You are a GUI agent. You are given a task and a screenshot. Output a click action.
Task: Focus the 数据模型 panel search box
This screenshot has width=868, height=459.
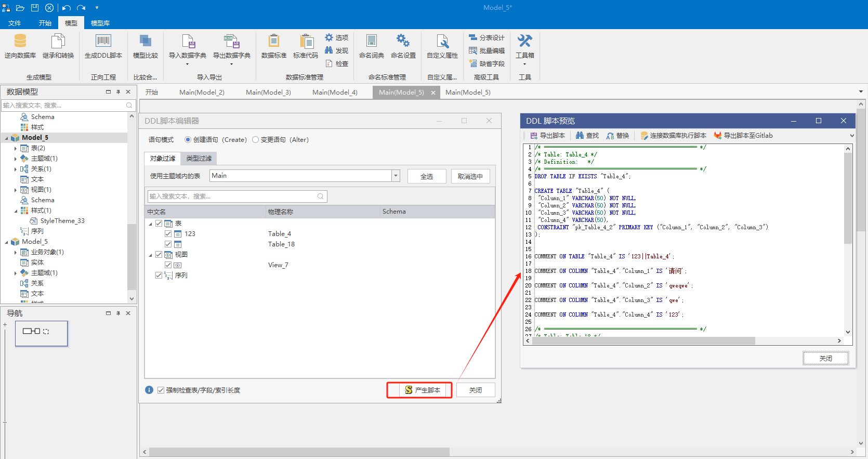click(68, 106)
